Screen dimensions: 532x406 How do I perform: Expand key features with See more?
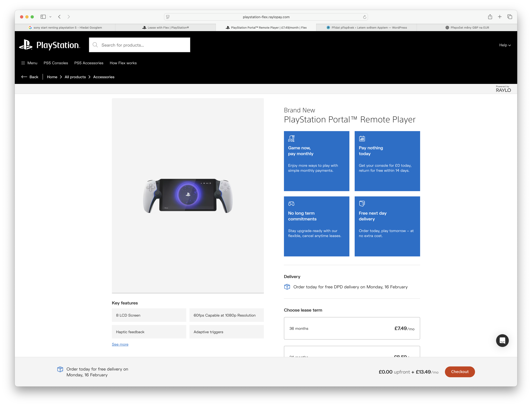[x=120, y=344]
